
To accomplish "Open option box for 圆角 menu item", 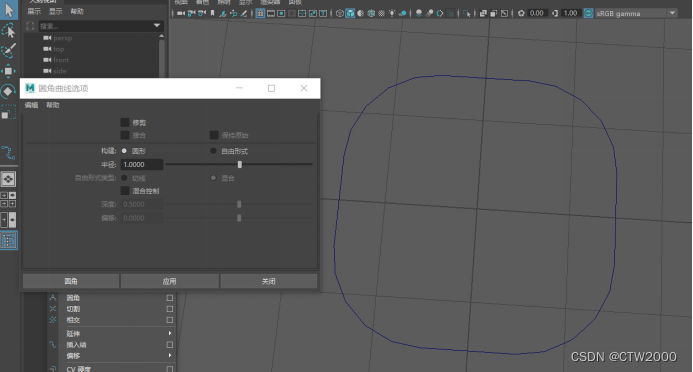I will (x=170, y=298).
